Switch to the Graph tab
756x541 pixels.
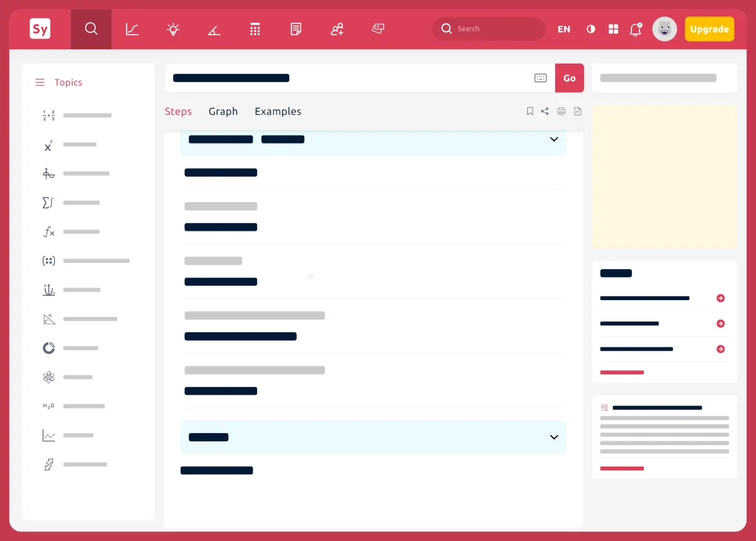click(x=223, y=112)
